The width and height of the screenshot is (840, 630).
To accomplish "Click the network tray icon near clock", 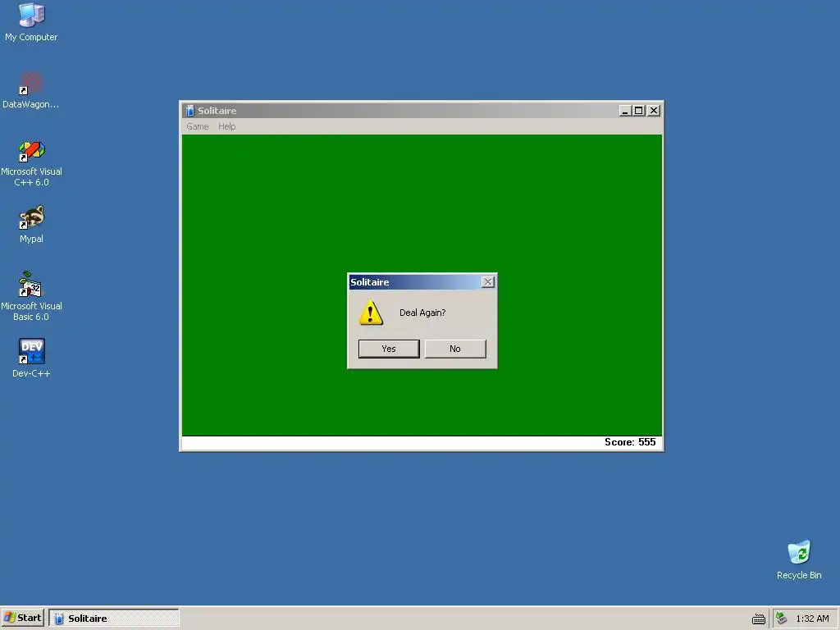I will (x=782, y=619).
